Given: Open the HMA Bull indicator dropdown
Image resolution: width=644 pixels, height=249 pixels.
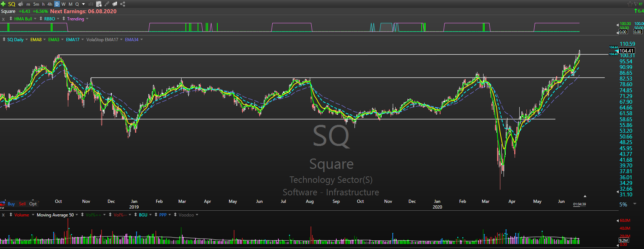Looking at the screenshot, I should [35, 19].
